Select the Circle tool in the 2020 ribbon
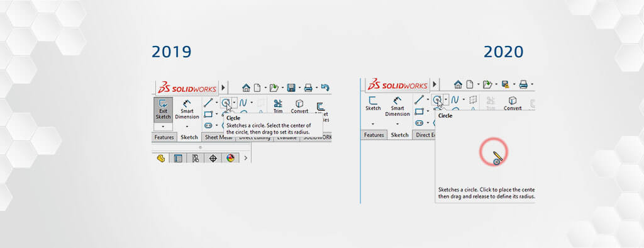This screenshot has width=644, height=248. pyautogui.click(x=438, y=99)
